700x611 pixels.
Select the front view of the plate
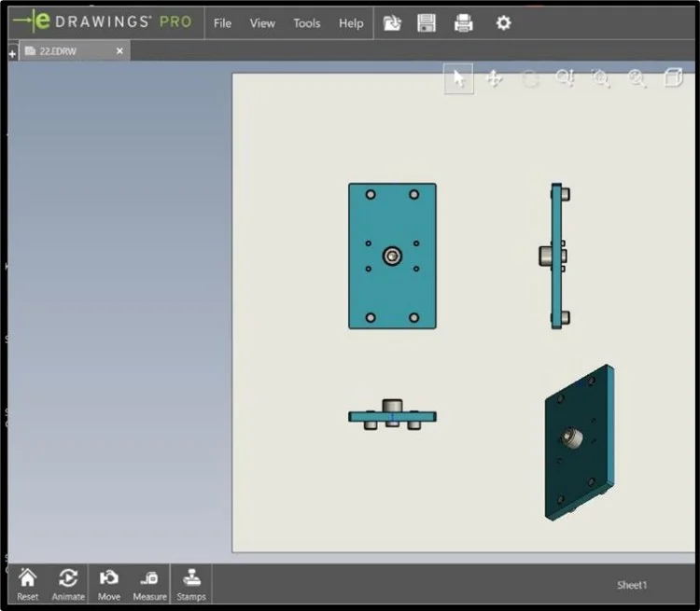click(392, 256)
